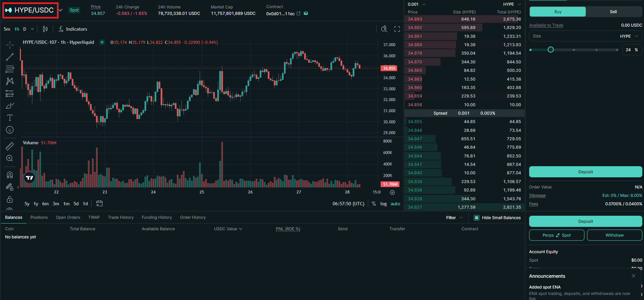Screen dimensions: 644x300
Task: Select the brush drawing tool
Action: click(x=10, y=106)
